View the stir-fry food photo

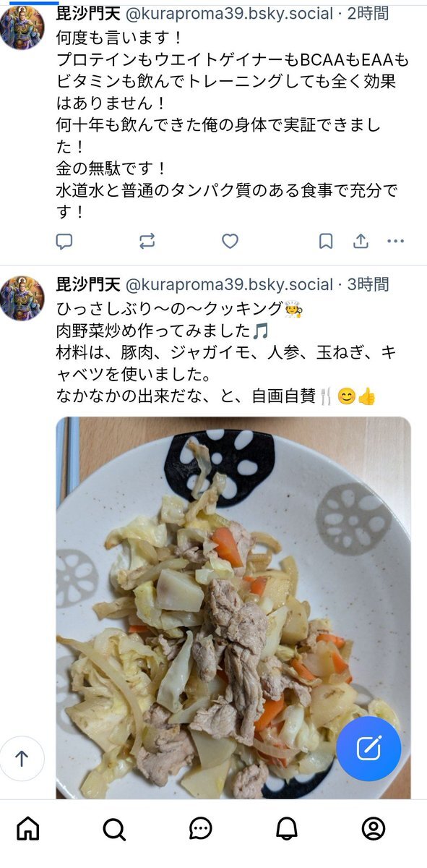[233, 608]
